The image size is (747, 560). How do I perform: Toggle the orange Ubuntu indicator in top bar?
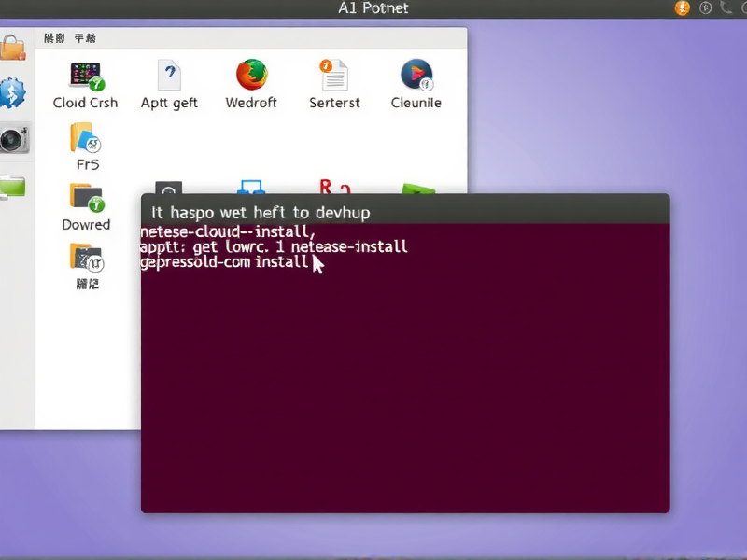click(x=681, y=7)
